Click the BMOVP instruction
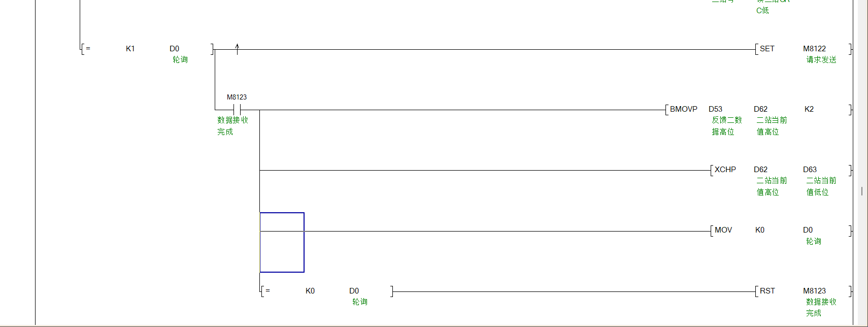 tap(683, 109)
